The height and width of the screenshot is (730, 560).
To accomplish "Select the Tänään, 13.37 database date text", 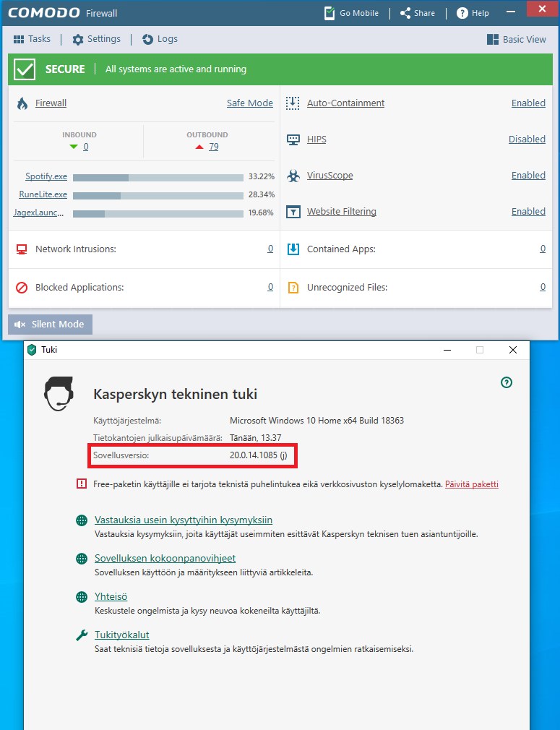I will pos(256,437).
